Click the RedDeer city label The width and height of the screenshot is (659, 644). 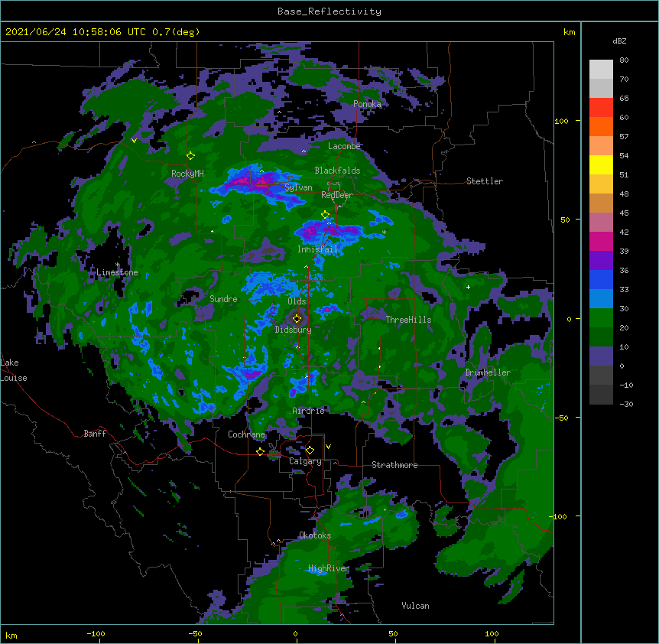[x=336, y=195]
